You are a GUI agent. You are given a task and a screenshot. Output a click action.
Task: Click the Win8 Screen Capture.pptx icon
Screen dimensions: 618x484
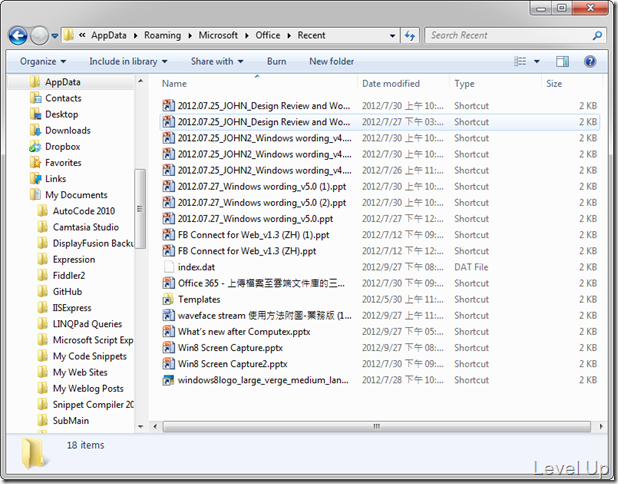coord(169,348)
